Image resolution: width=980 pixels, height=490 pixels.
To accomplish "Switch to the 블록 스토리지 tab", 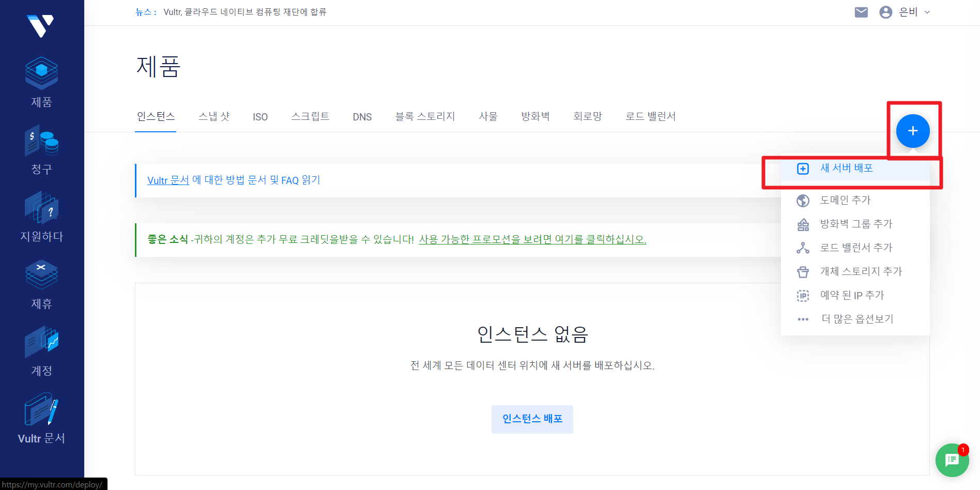I will [x=425, y=117].
